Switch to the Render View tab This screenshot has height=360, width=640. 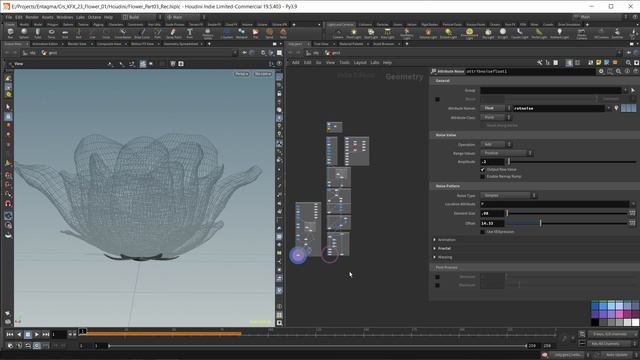pos(77,44)
